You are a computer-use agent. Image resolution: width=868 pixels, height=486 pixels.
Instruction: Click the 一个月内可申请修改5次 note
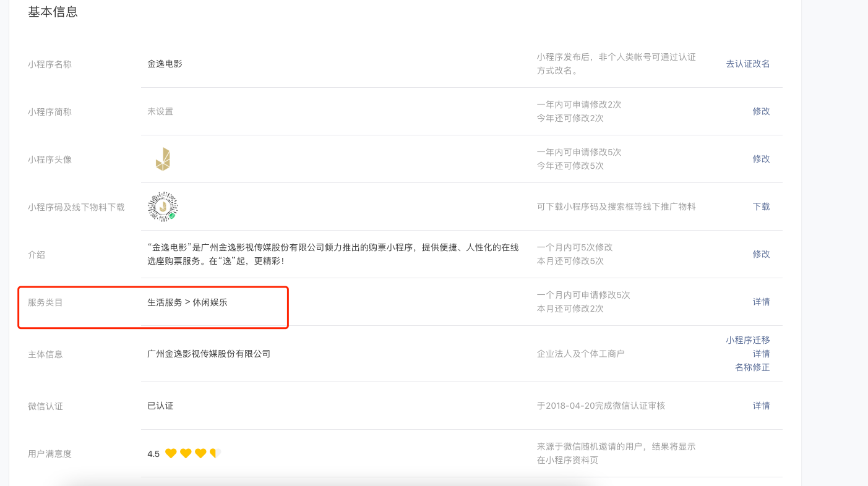click(x=583, y=295)
